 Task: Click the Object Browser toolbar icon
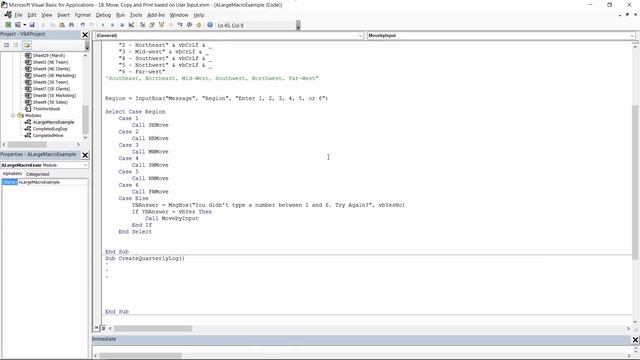click(161, 25)
